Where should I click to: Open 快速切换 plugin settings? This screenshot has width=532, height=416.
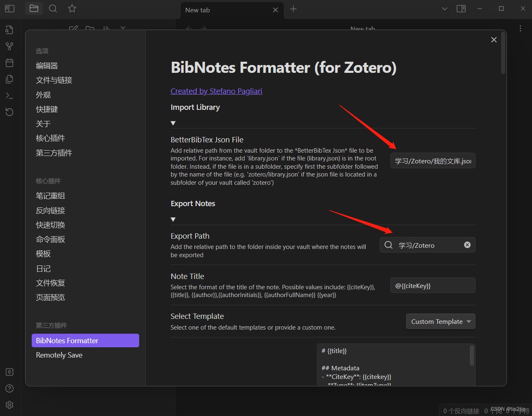[50, 225]
